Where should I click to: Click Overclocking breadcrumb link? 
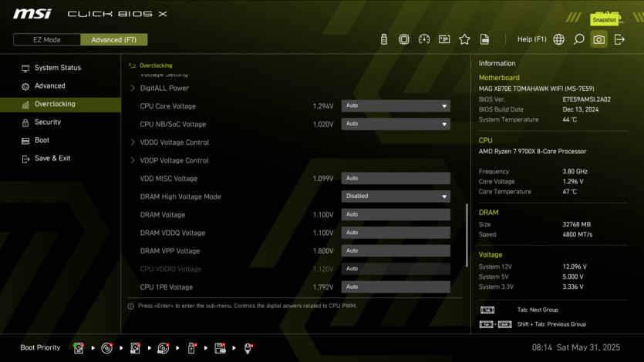[x=156, y=65]
